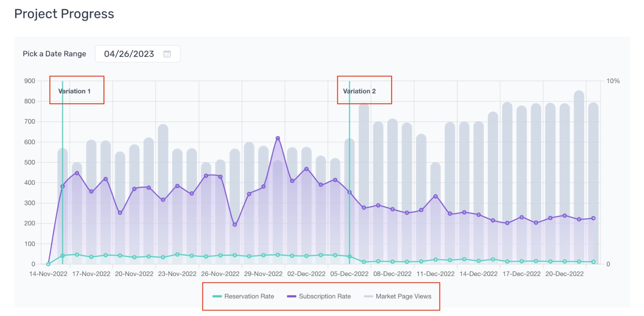This screenshot has height=316, width=644.
Task: Click the Subscription Rate legend color marker
Action: (x=292, y=296)
